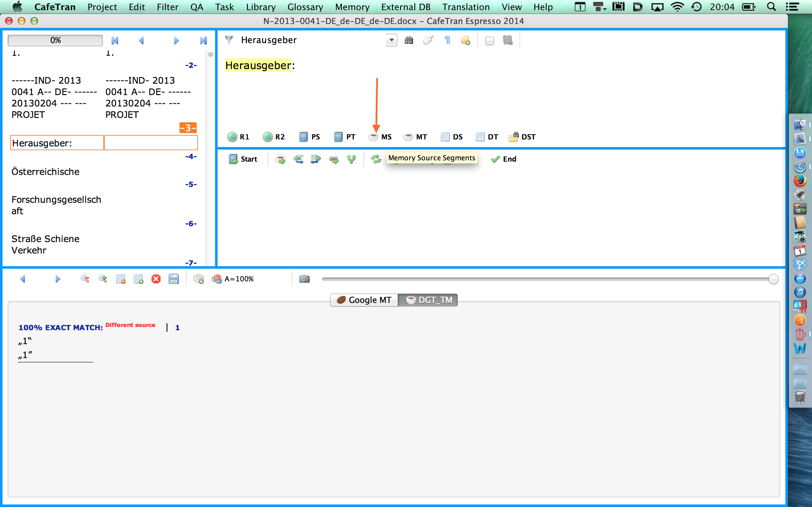Switch to the Google MT tab
The height and width of the screenshot is (507, 812).
pyautogui.click(x=364, y=300)
